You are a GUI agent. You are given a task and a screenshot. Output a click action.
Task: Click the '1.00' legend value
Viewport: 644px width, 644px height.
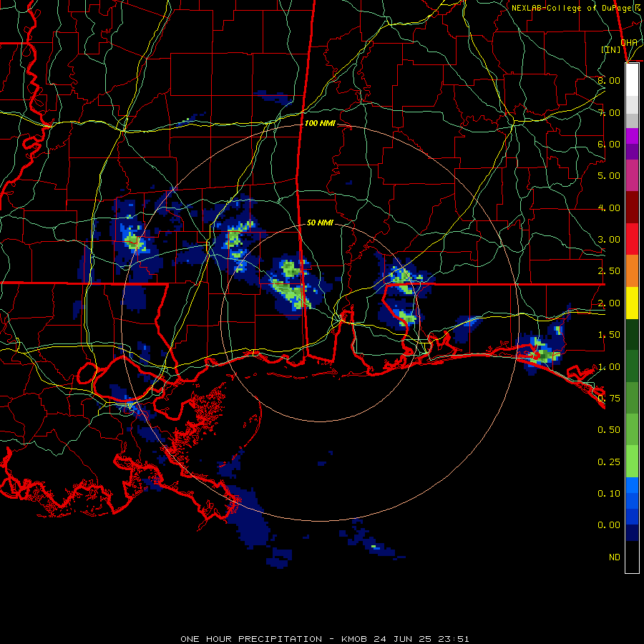tap(609, 367)
